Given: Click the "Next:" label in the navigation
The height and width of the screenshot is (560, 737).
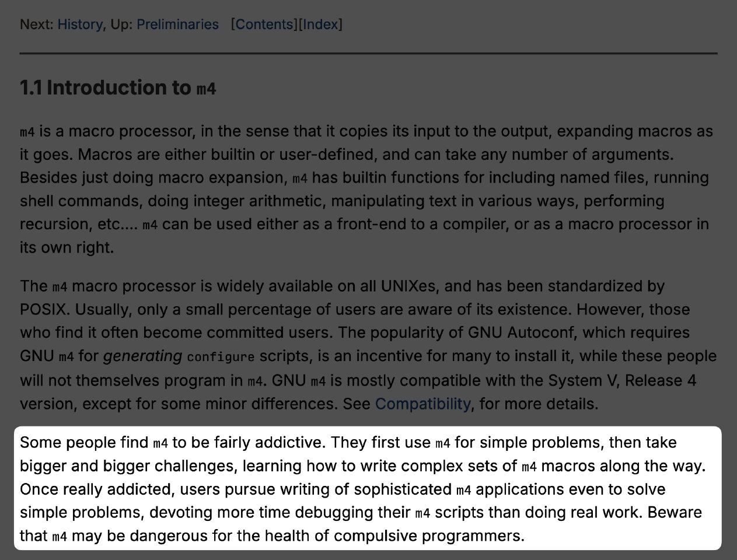Looking at the screenshot, I should 37,24.
